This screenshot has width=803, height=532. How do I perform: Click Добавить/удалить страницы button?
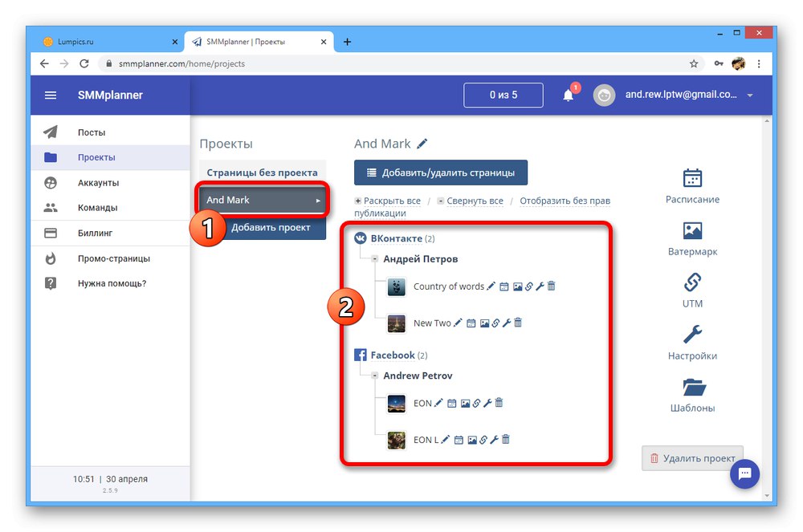[440, 173]
